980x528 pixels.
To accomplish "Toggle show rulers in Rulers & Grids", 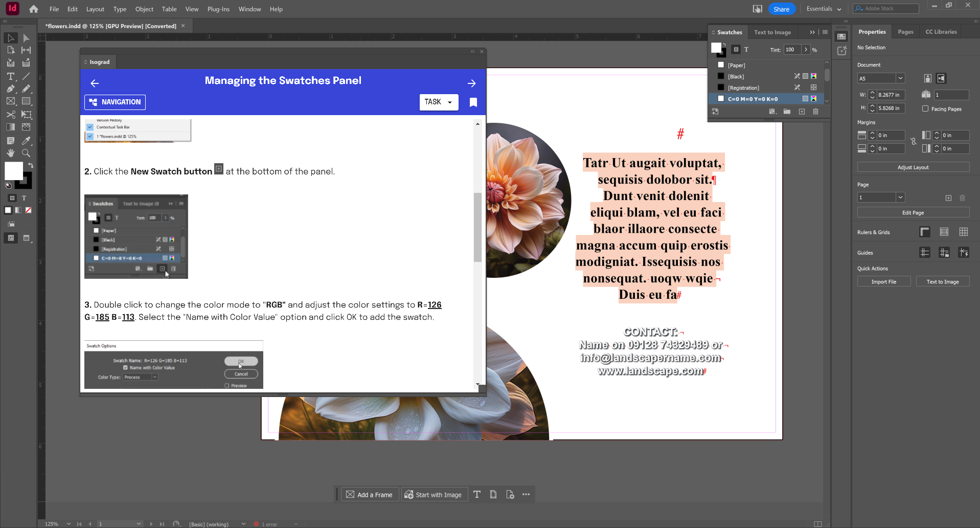I will 925,232.
